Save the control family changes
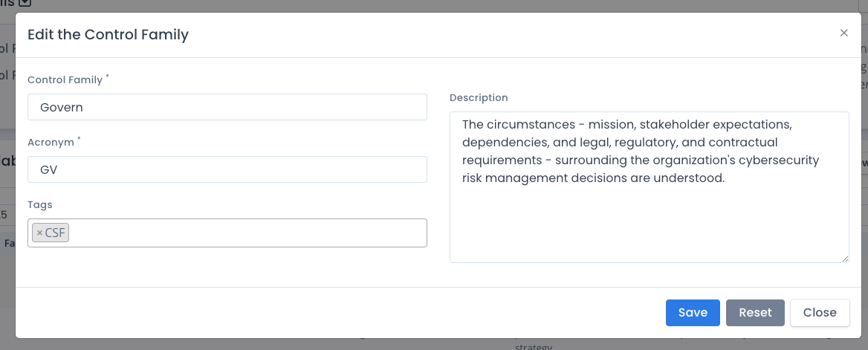The width and height of the screenshot is (868, 350). pos(693,312)
